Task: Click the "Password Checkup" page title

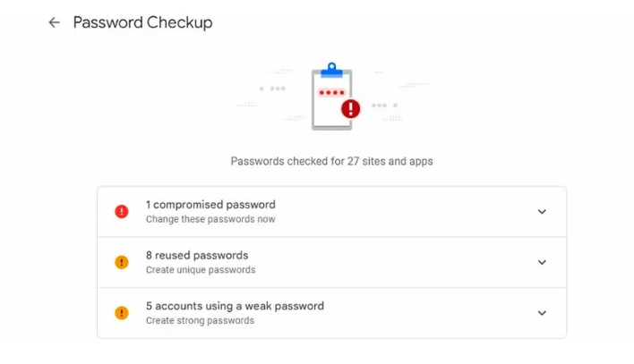Action: click(x=142, y=22)
